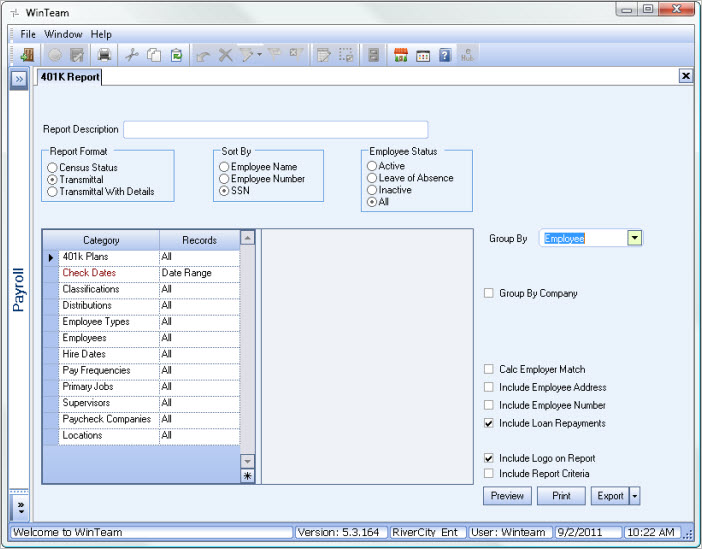Click the exit door icon in toolbar

tap(27, 55)
